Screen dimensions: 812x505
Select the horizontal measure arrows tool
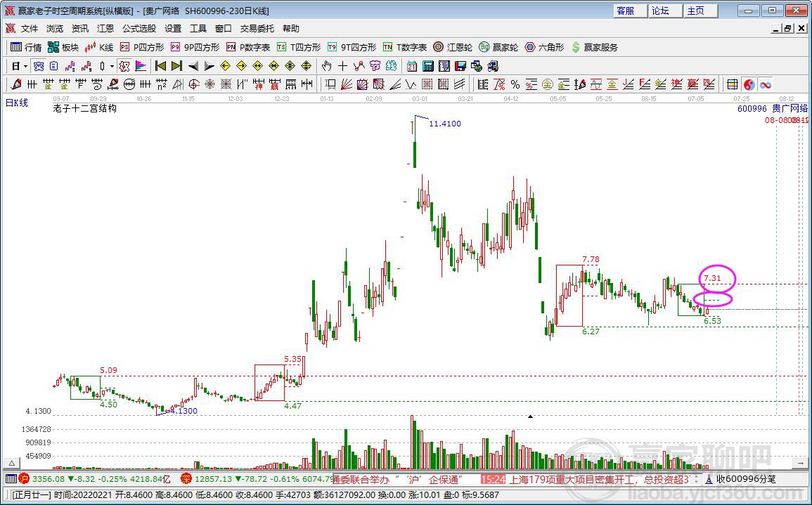tap(307, 84)
